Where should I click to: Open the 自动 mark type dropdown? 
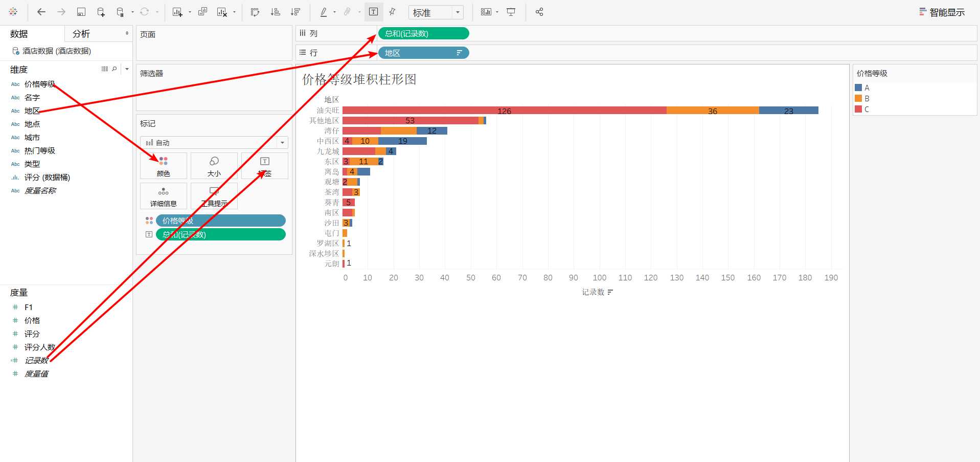tap(214, 143)
